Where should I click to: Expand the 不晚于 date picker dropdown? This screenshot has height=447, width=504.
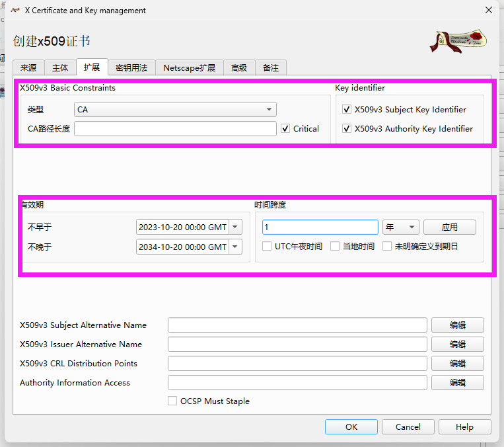click(236, 247)
